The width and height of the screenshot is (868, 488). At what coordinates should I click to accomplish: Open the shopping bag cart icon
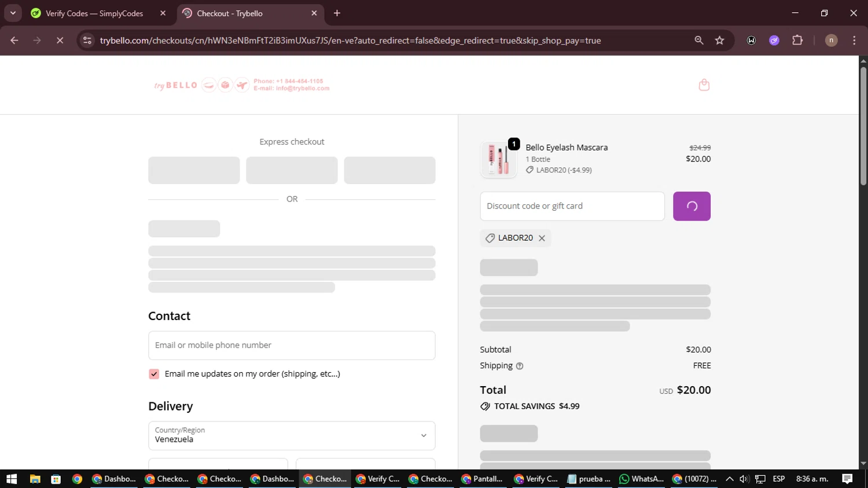(x=704, y=85)
